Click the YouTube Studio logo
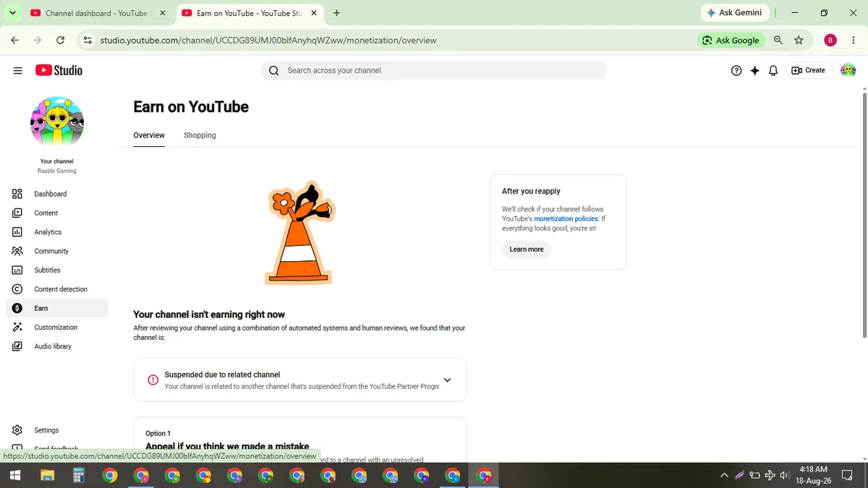Screen dimensions: 868x488 click(x=59, y=70)
